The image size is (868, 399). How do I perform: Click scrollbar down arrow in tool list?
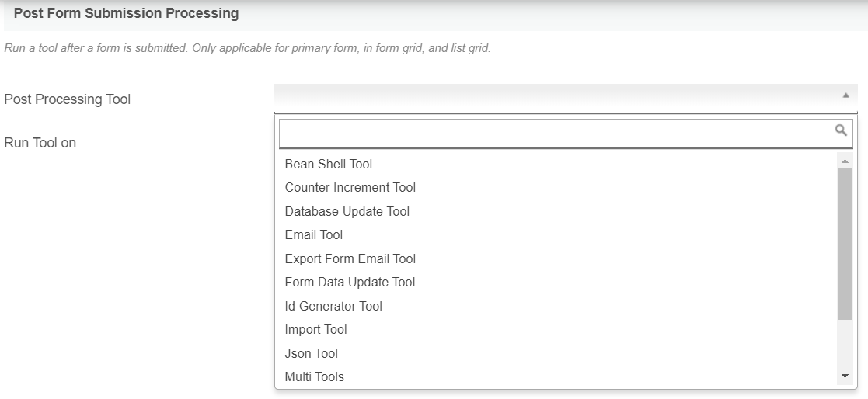tap(845, 376)
